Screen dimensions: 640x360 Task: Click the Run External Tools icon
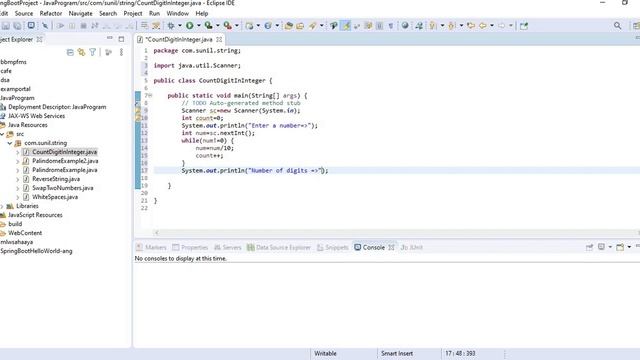[x=228, y=26]
